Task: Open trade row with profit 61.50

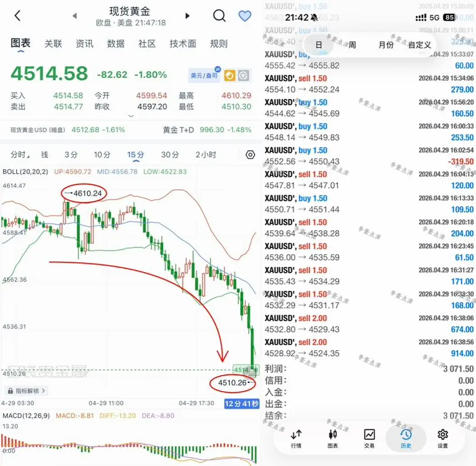Action: [x=369, y=252]
